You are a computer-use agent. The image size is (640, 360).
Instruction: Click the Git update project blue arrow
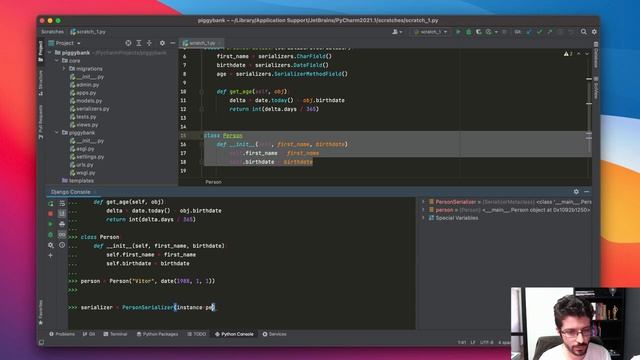[x=529, y=32]
